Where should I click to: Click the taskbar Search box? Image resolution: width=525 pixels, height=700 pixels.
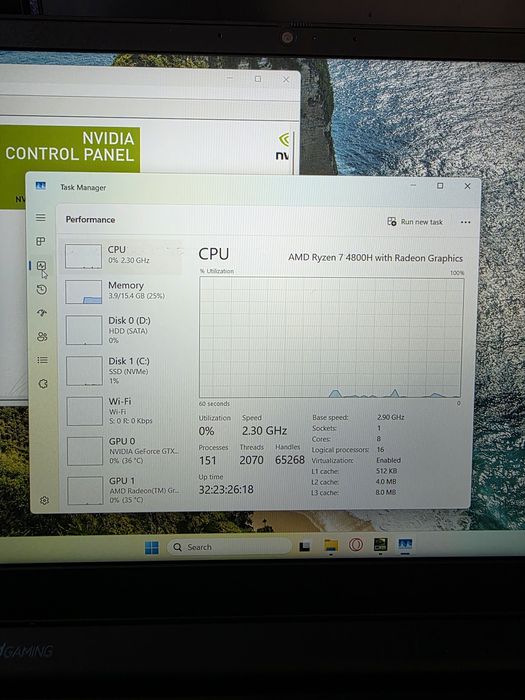pyautogui.click(x=229, y=547)
